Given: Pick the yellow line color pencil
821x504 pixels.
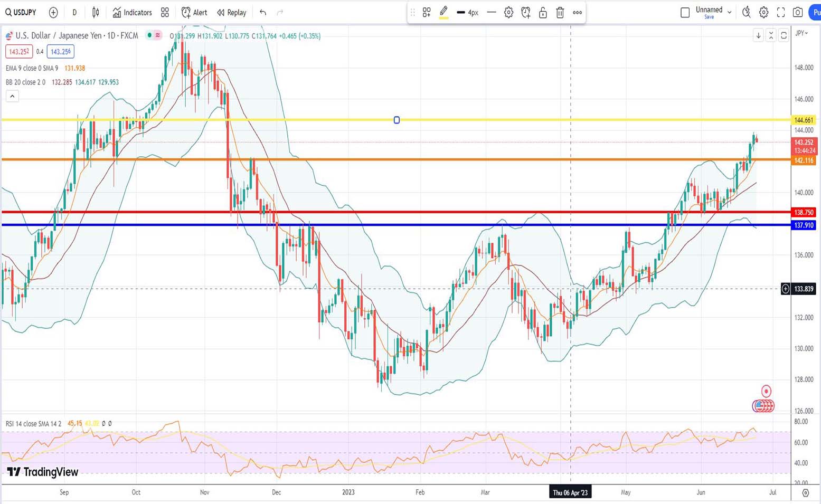Looking at the screenshot, I should tap(443, 12).
